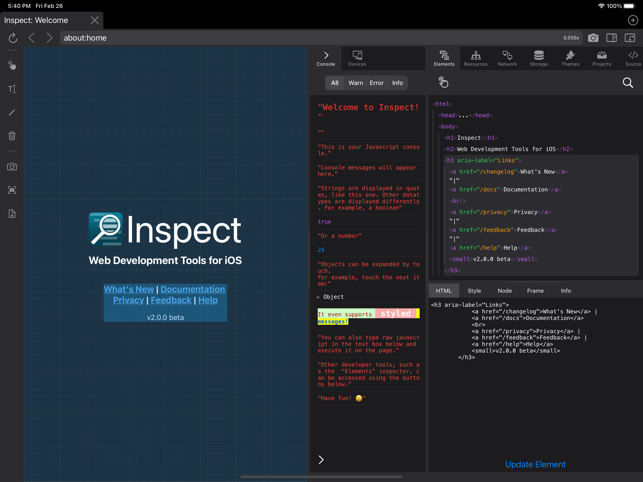
Task: Take a screenshot using the sidebar camera
Action: coord(12,167)
